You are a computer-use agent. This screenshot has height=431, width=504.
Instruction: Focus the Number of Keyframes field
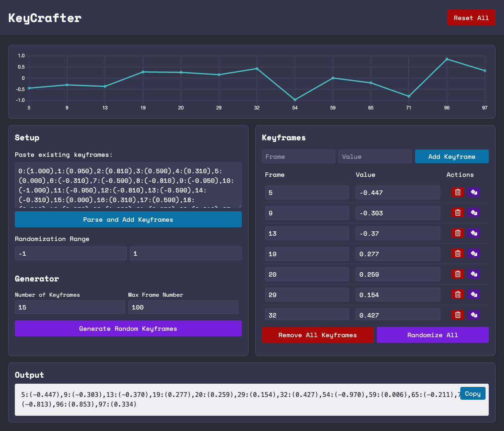pos(70,308)
